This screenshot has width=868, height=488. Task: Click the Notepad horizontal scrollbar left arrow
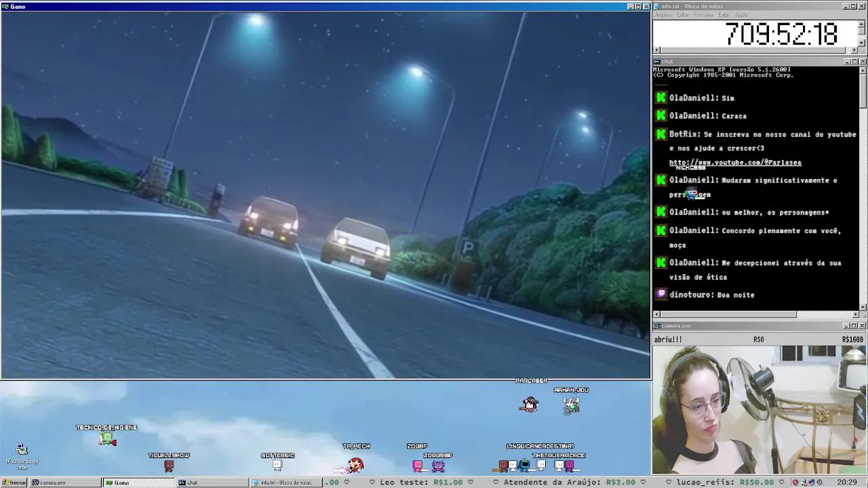[x=656, y=50]
